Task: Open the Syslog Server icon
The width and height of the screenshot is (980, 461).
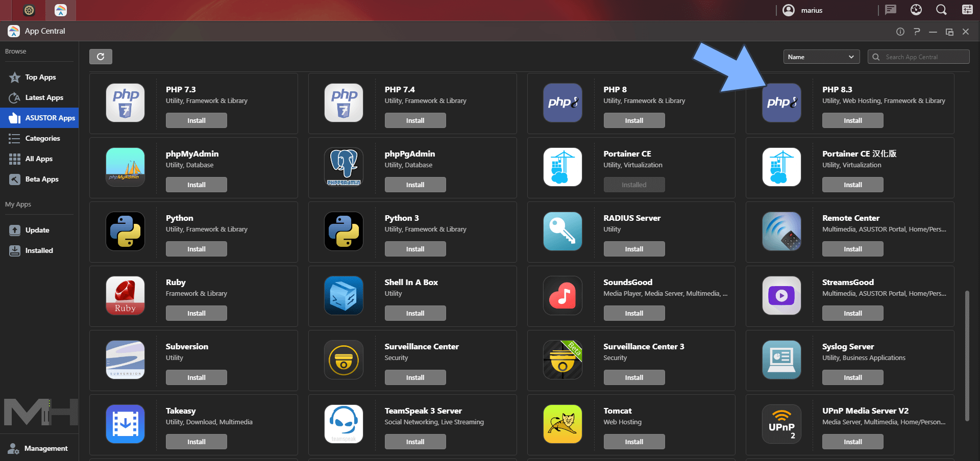Action: coord(781,360)
